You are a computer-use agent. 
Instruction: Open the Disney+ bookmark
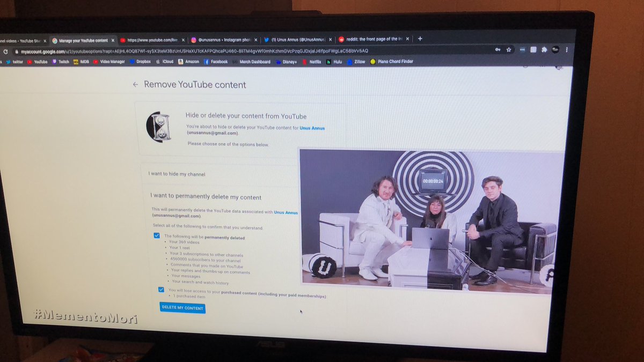point(287,62)
